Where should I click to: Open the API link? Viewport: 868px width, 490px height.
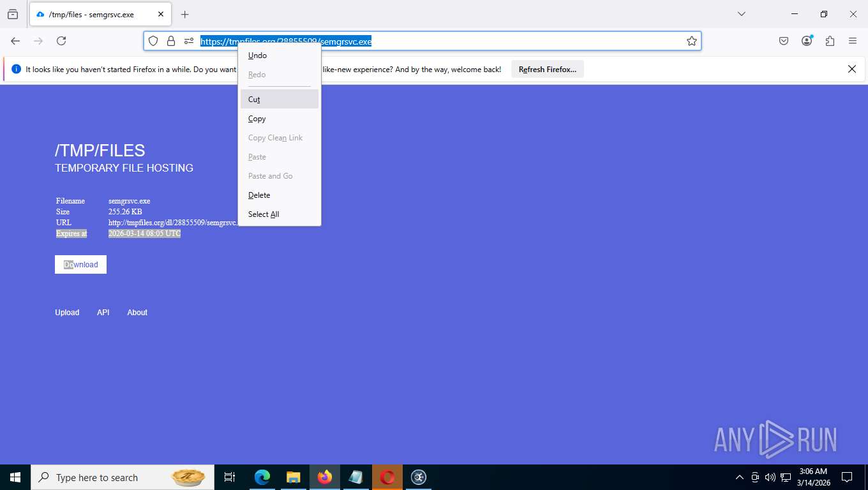tap(103, 313)
